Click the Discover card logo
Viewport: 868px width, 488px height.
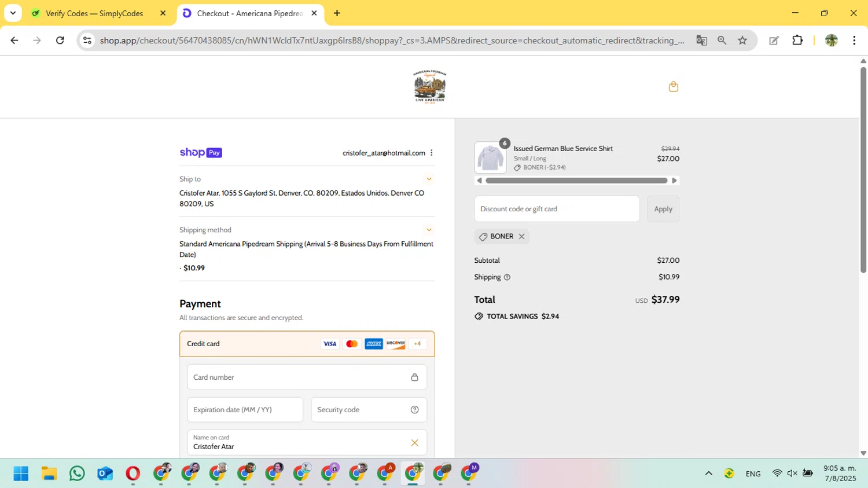click(396, 344)
